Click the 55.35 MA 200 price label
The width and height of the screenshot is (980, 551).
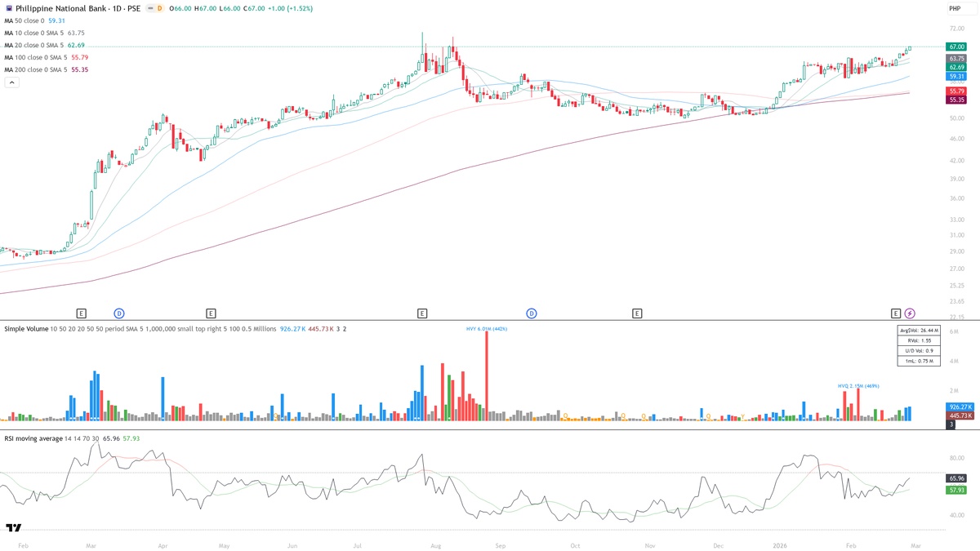tap(956, 100)
